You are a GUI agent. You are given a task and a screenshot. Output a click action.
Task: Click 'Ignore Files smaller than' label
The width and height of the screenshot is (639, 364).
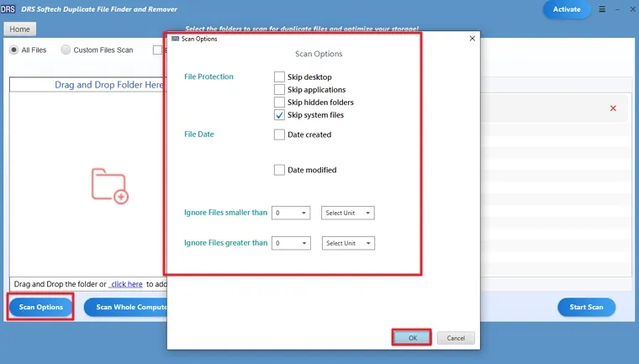[x=226, y=213]
